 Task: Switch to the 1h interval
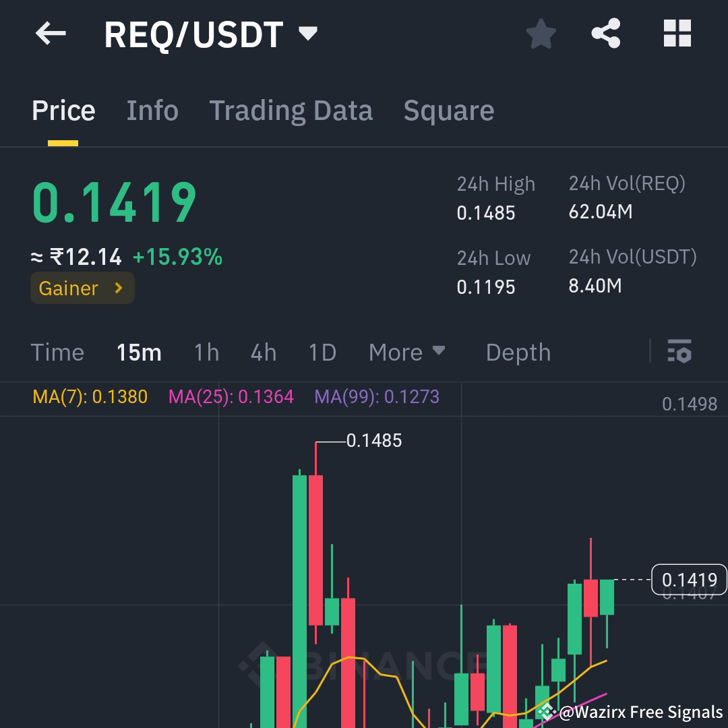click(x=206, y=352)
